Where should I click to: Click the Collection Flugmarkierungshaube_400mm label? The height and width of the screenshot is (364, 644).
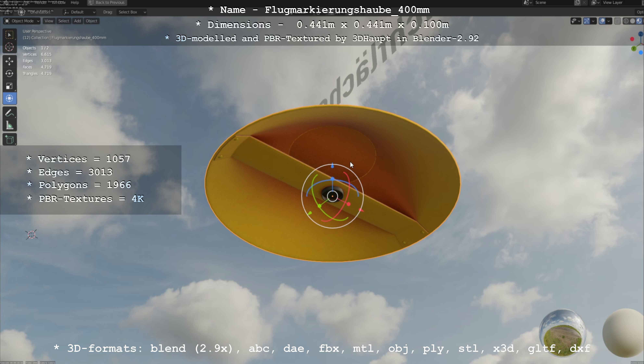(x=64, y=38)
